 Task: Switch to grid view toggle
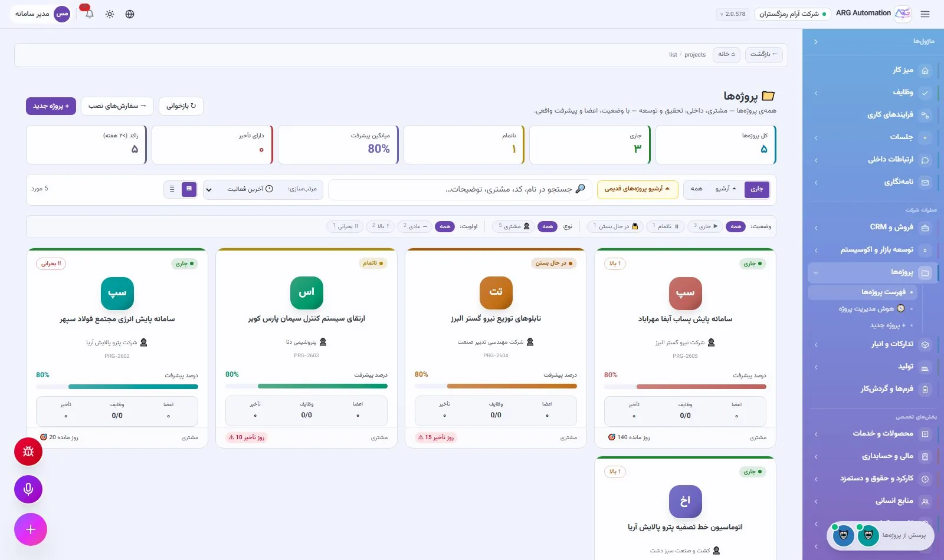pos(189,189)
